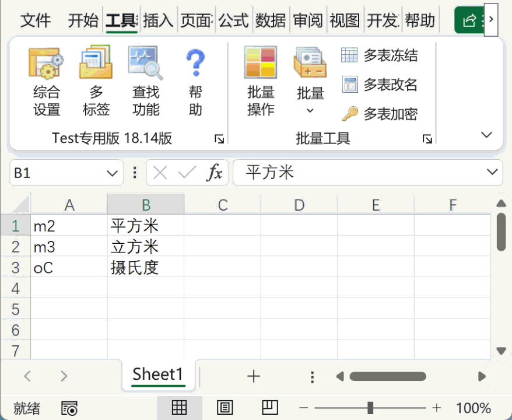
Task: Click the 多表冻结 freeze sheets icon
Action: 349,55
